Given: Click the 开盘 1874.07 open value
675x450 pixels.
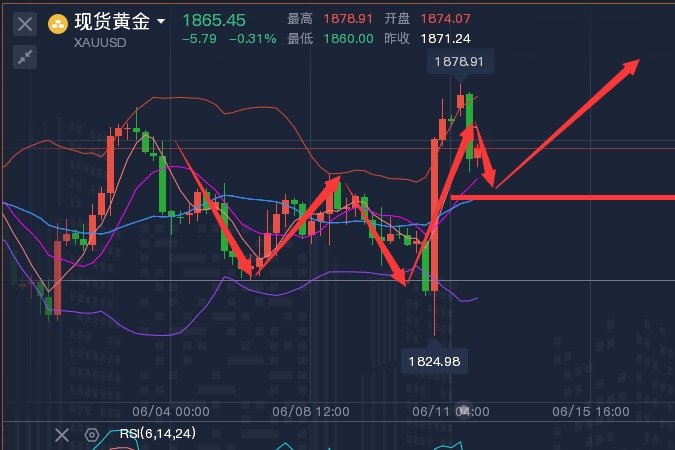Looking at the screenshot, I should click(x=445, y=20).
